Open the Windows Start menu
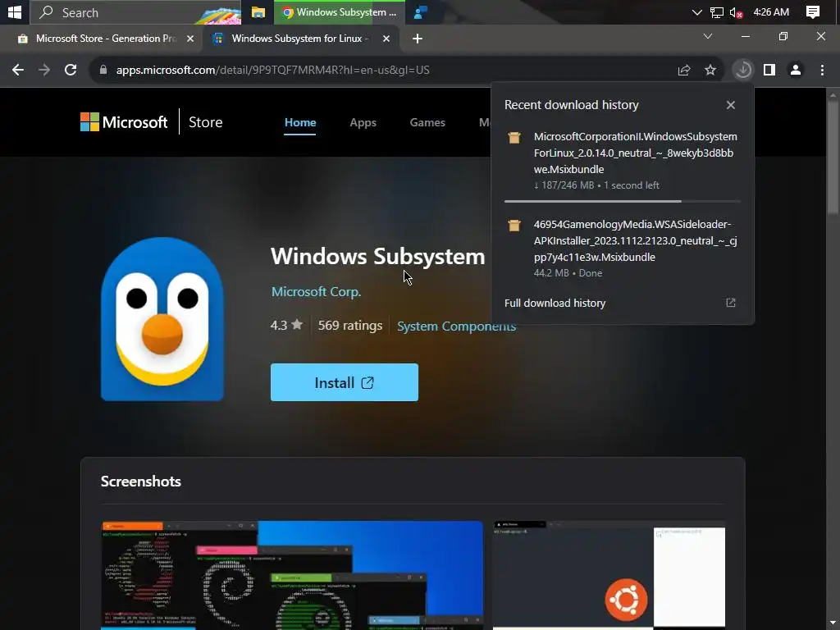The width and height of the screenshot is (840, 630). 15,11
